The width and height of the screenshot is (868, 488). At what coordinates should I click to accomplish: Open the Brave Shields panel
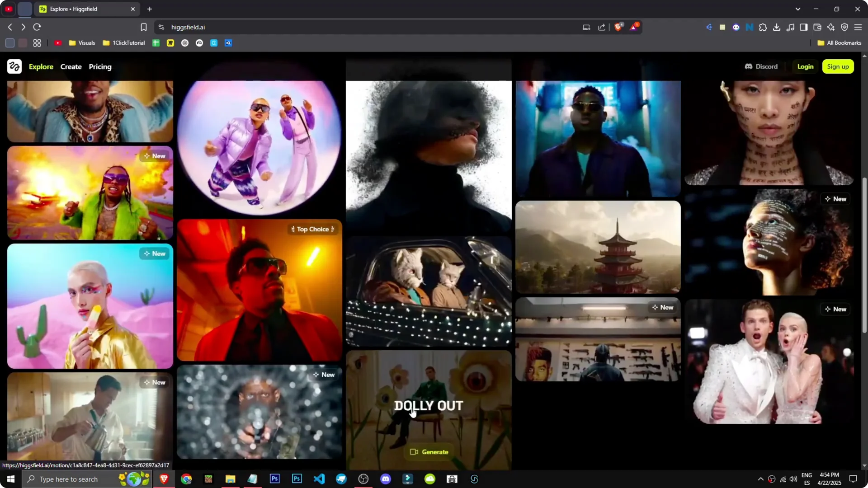click(x=618, y=27)
